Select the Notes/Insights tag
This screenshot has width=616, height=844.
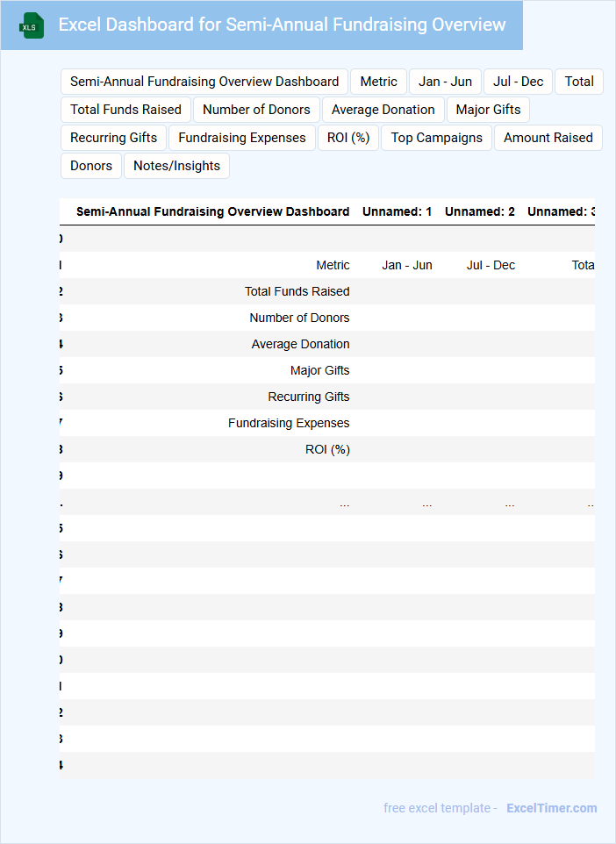176,166
